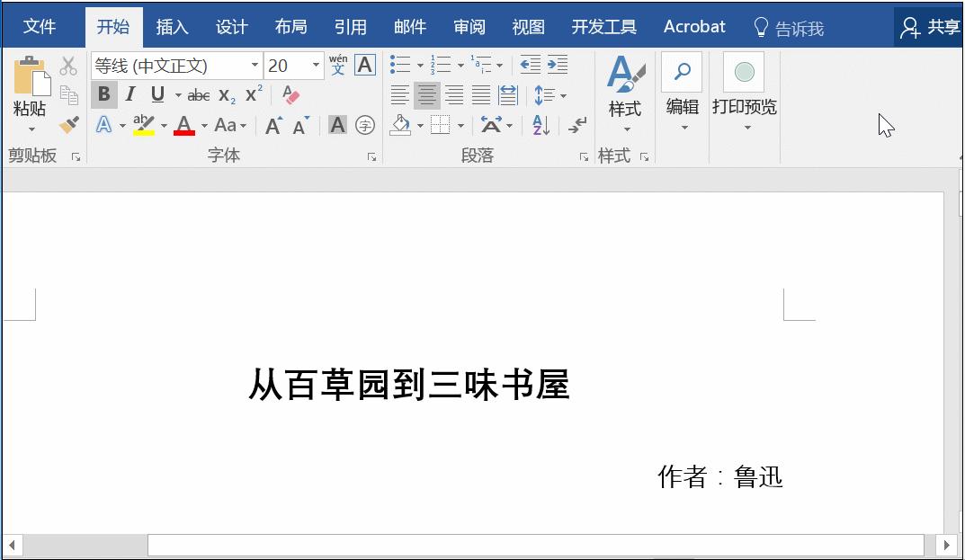
Task: Toggle Italic formatting
Action: (130, 94)
